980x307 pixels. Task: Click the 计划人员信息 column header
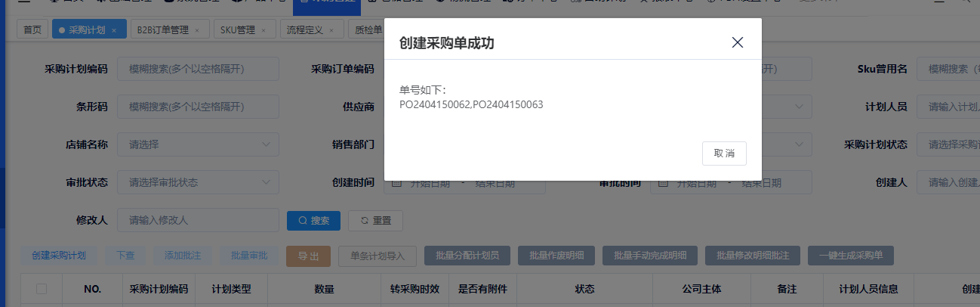tap(868, 290)
